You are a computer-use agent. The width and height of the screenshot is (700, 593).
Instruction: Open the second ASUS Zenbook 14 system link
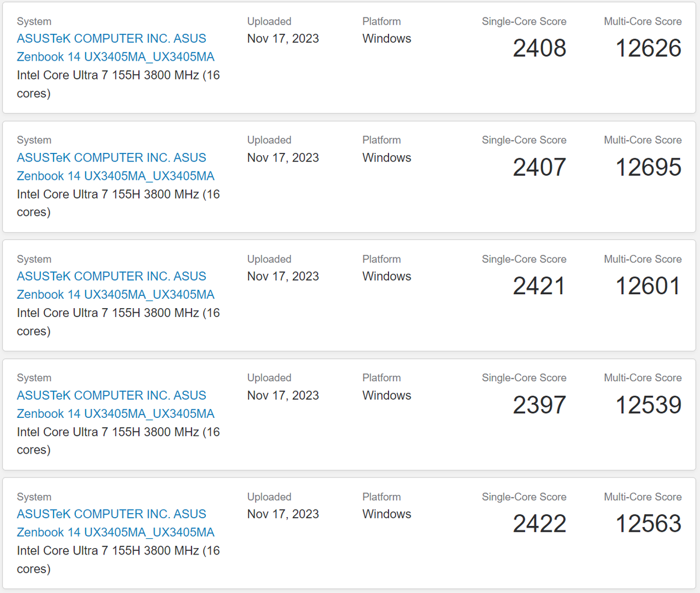tap(116, 166)
